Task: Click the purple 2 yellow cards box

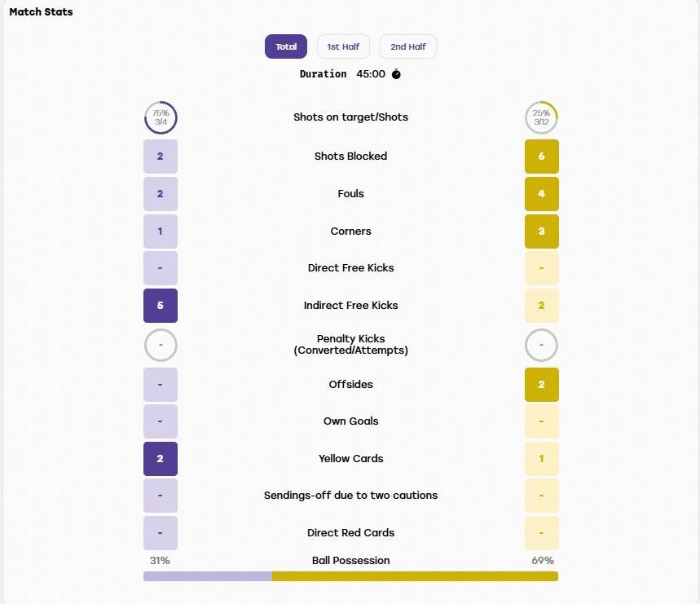Action: 161,459
